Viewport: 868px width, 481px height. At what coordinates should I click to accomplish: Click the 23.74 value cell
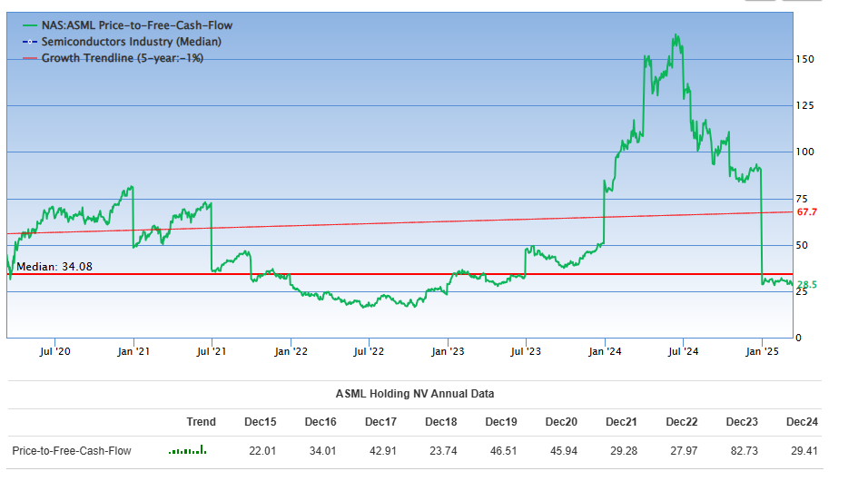coord(443,451)
